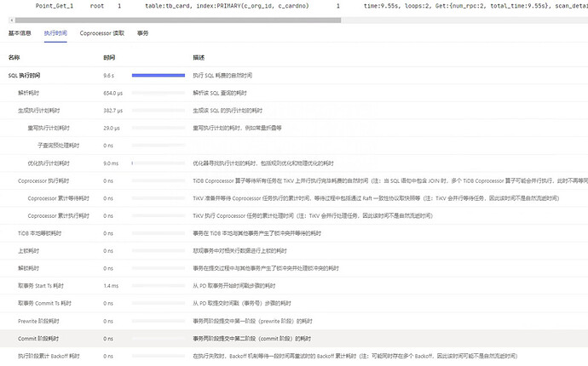Image resolution: width=588 pixels, height=366 pixels.
Task: Click the 名称 column header
Action: point(14,57)
